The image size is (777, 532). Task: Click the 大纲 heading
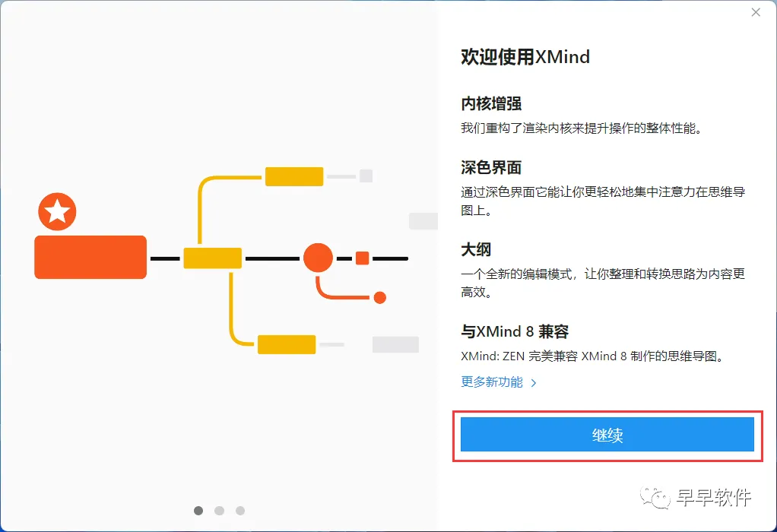(476, 249)
